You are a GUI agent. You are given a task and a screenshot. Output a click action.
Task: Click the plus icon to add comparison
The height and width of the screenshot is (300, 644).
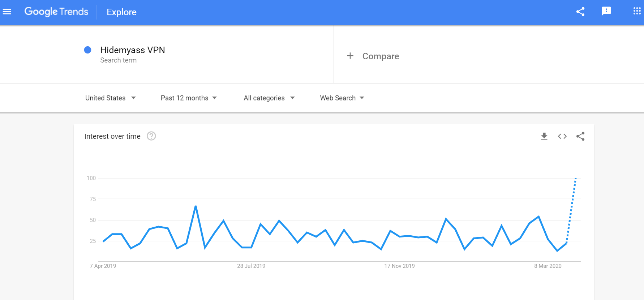tap(350, 56)
